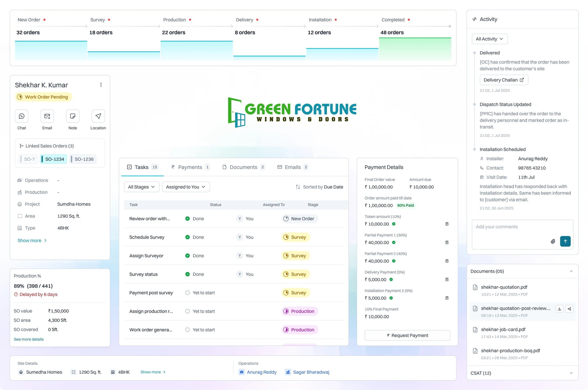Open the Work order genera... task
Image resolution: width=588 pixels, height=390 pixels.
point(234,330)
